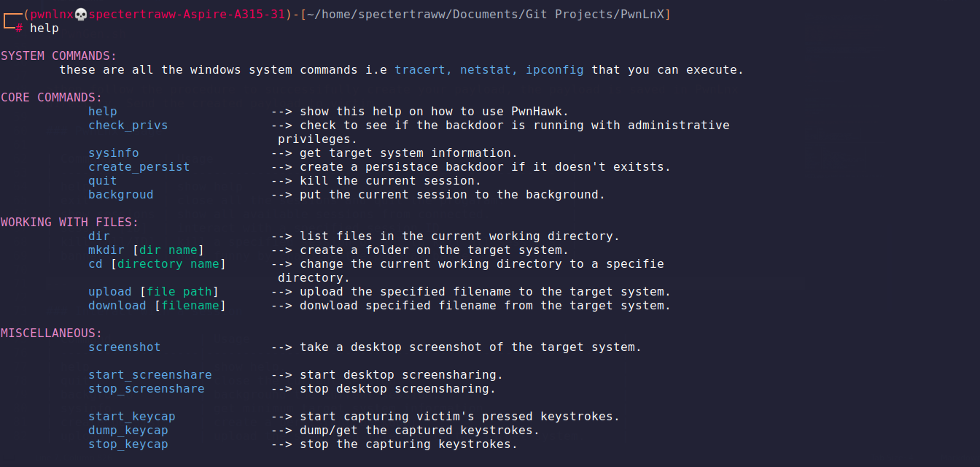
Task: Click the sysinfo command entry
Action: tap(114, 153)
